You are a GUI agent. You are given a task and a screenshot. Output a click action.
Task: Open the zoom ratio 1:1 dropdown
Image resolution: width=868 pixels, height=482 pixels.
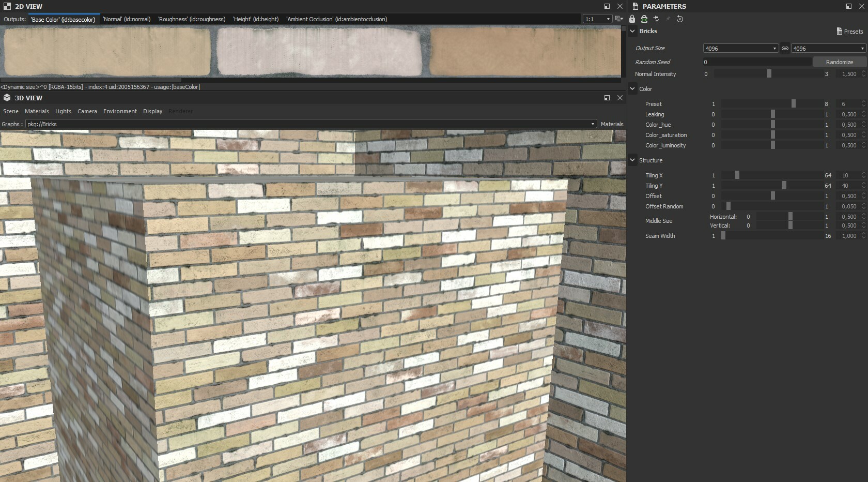click(x=596, y=19)
